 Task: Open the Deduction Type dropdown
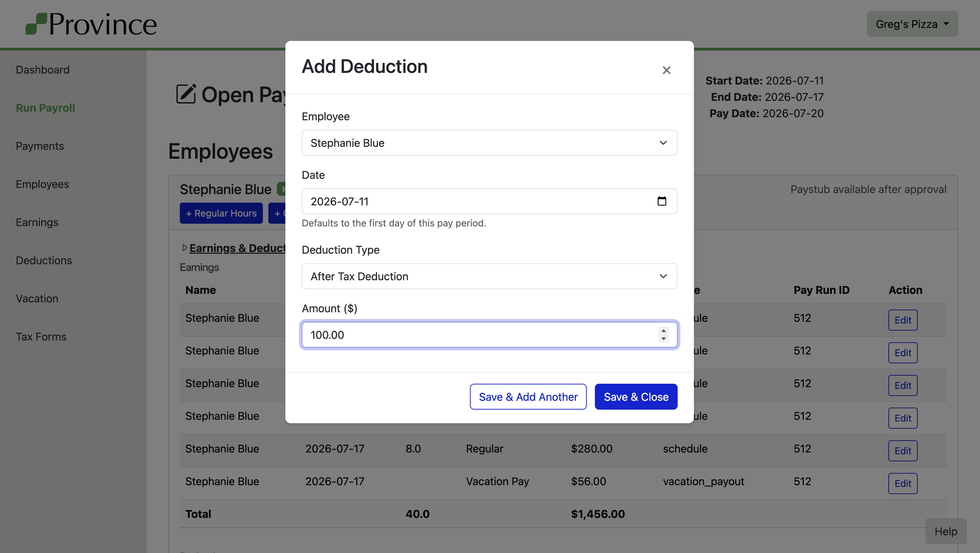click(489, 276)
